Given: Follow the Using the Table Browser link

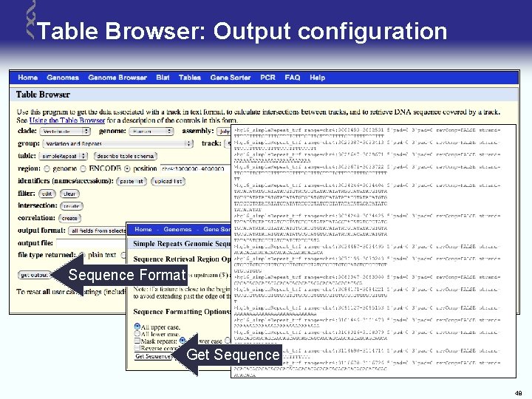Looking at the screenshot, I should pyautogui.click(x=67, y=120).
